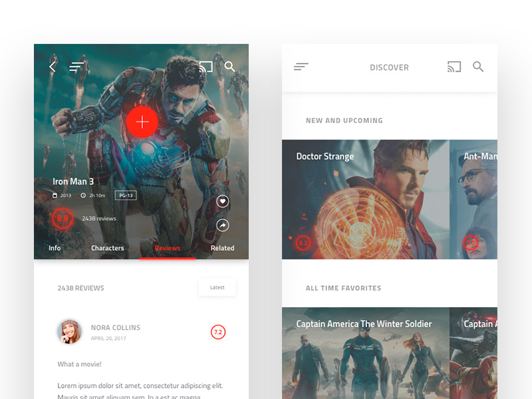Open the hamburger menu on Discover screen
Image resolution: width=532 pixels, height=399 pixels.
click(x=301, y=67)
